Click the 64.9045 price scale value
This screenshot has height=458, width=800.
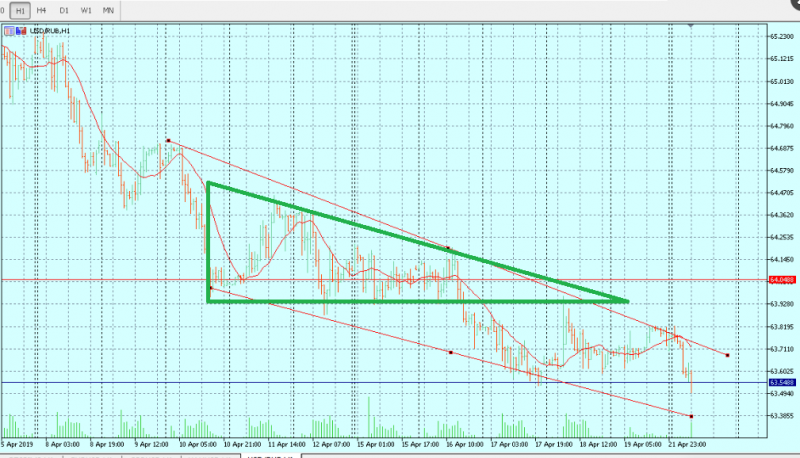(x=782, y=104)
